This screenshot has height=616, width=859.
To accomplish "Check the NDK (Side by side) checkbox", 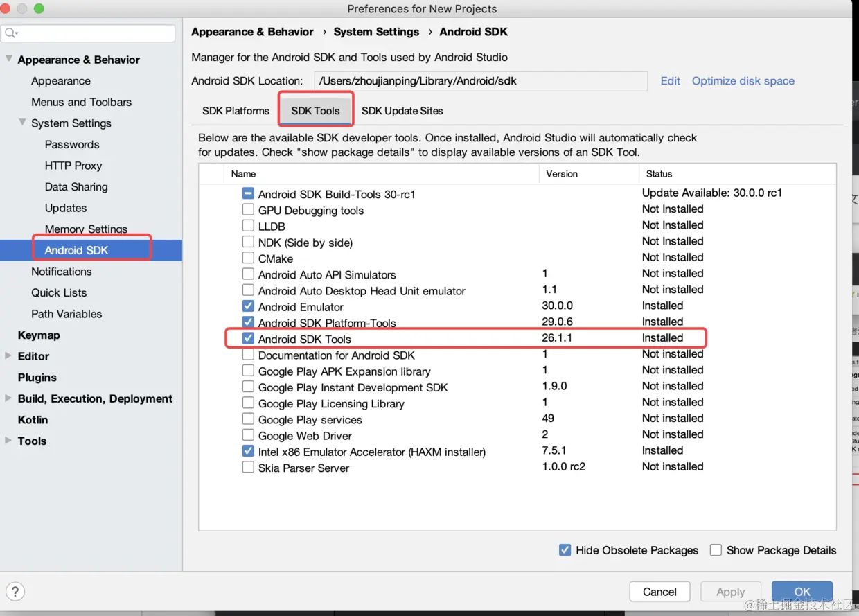I will 248,242.
